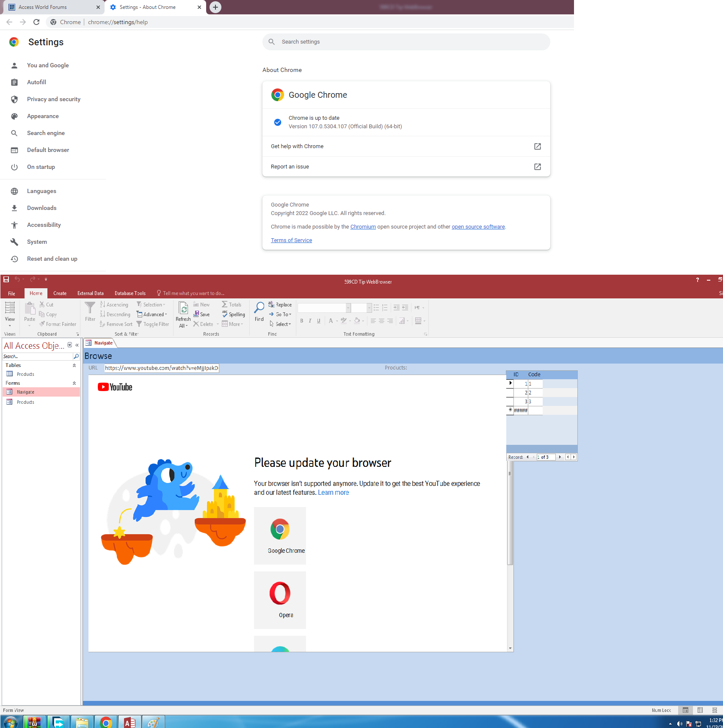Click the bullets list icon in Text Formatting
723x728 pixels.
click(376, 308)
